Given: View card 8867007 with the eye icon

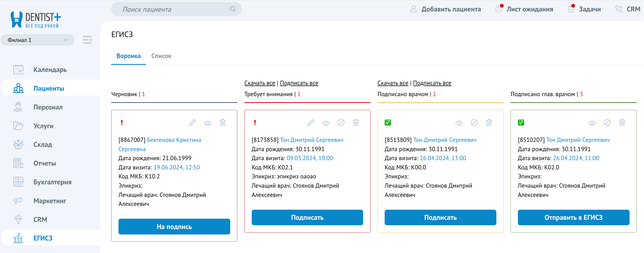Looking at the screenshot, I should point(208,123).
